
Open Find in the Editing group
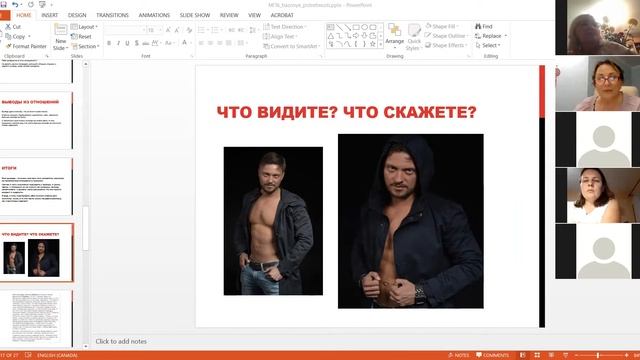pyautogui.click(x=484, y=26)
